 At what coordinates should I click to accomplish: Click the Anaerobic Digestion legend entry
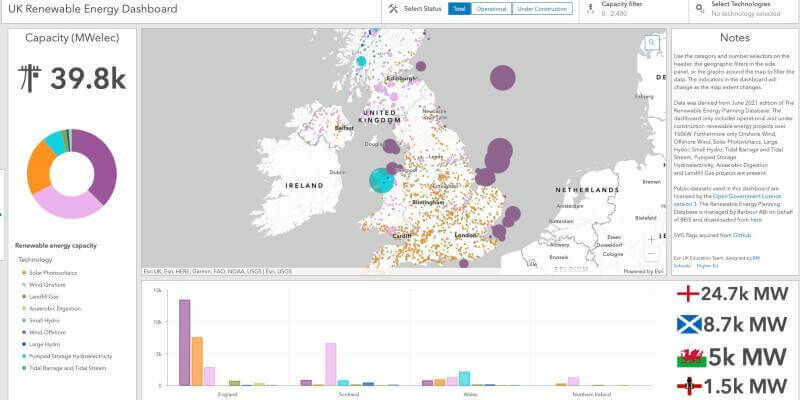pos(51,309)
